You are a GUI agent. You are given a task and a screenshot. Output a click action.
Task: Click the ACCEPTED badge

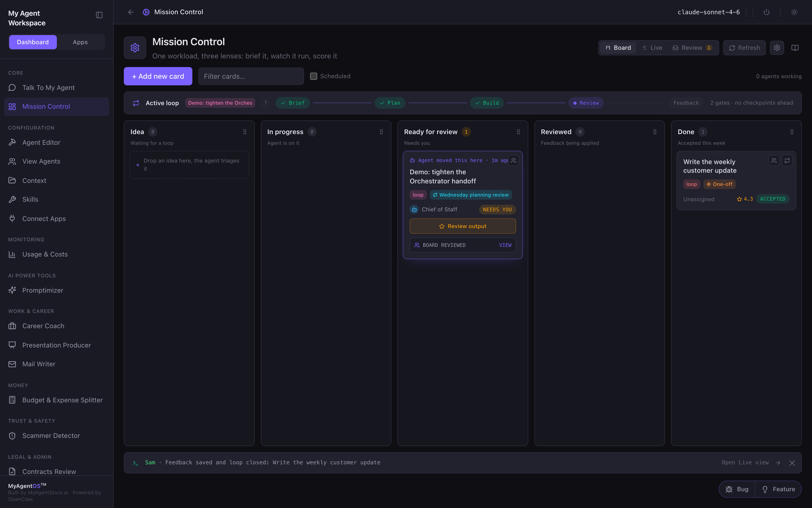[772, 199]
